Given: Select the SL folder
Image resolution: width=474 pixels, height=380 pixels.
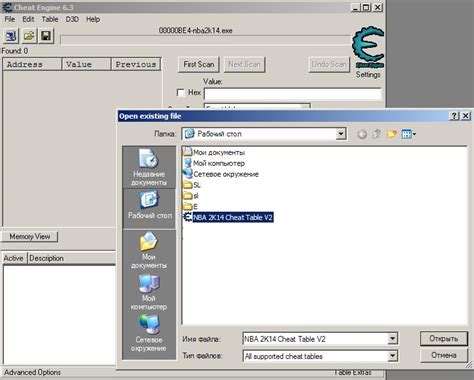Looking at the screenshot, I should click(x=192, y=185).
